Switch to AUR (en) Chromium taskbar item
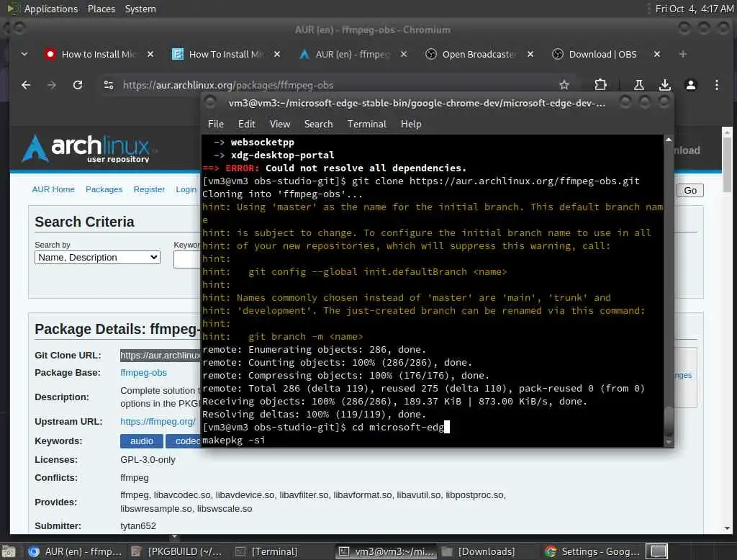The width and height of the screenshot is (737, 560). 75,551
